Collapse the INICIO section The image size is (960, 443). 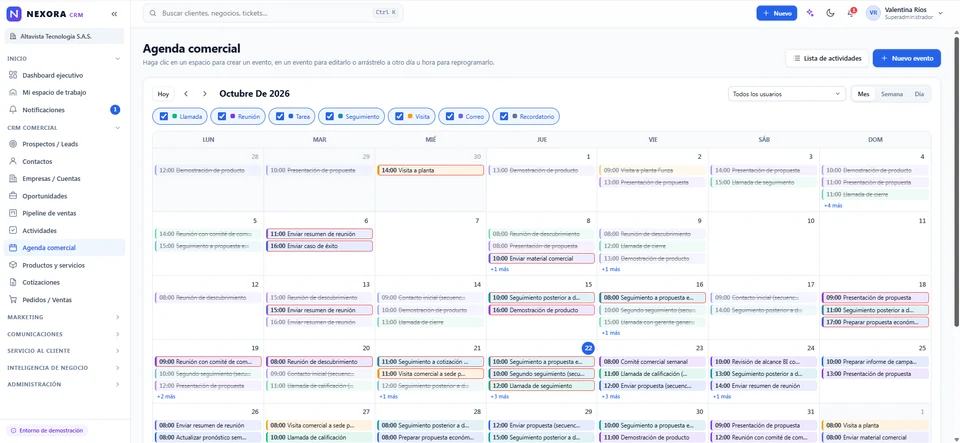[118, 59]
